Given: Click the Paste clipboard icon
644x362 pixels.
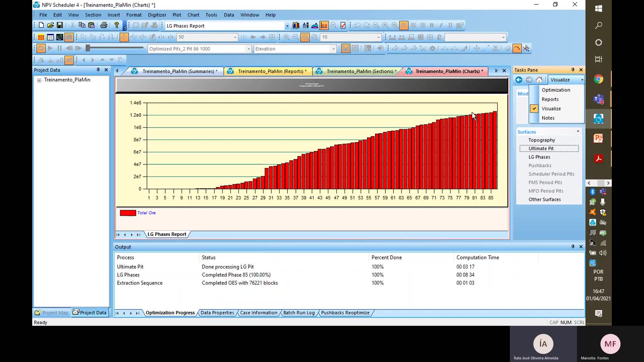Looking at the screenshot, I should [x=91, y=25].
